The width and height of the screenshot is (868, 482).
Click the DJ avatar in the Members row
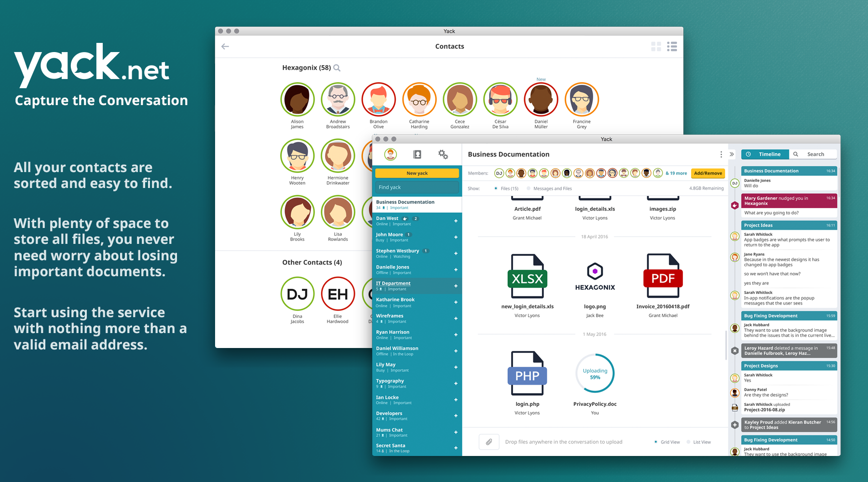[x=499, y=173]
